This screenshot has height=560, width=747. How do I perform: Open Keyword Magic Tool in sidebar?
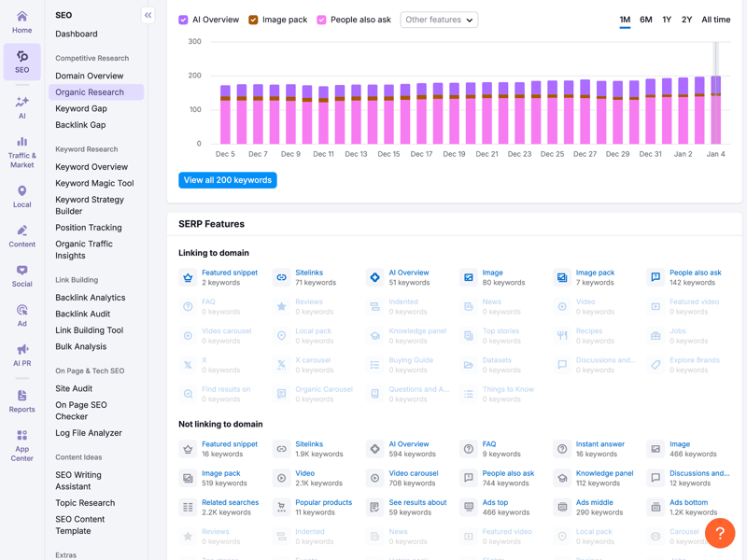coord(94,183)
